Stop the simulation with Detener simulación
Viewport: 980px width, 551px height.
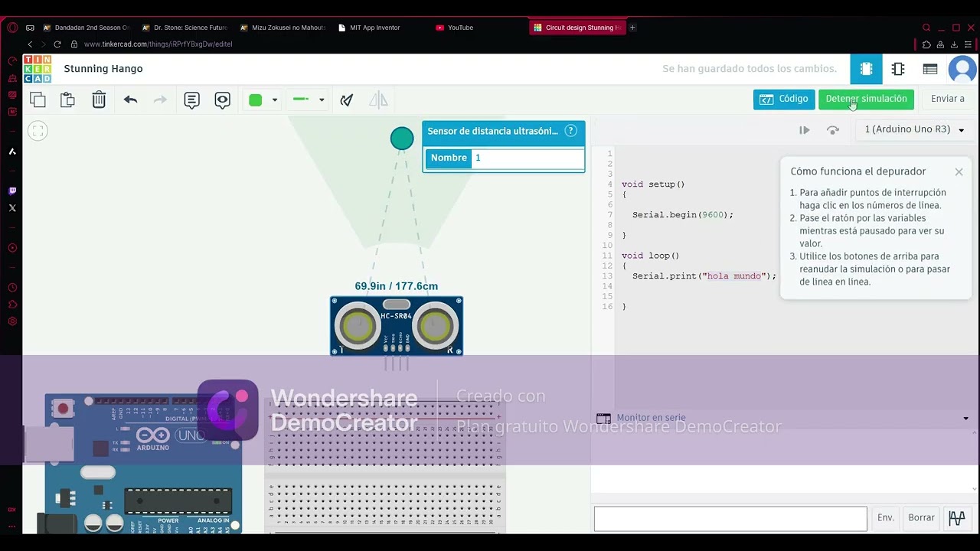point(866,99)
